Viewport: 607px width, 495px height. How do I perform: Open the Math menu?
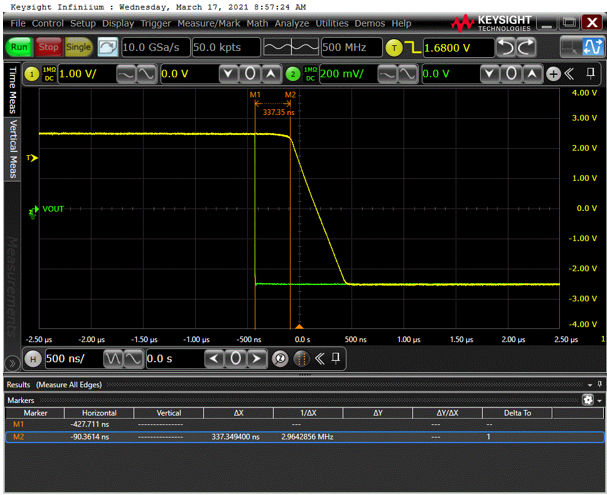coord(257,24)
